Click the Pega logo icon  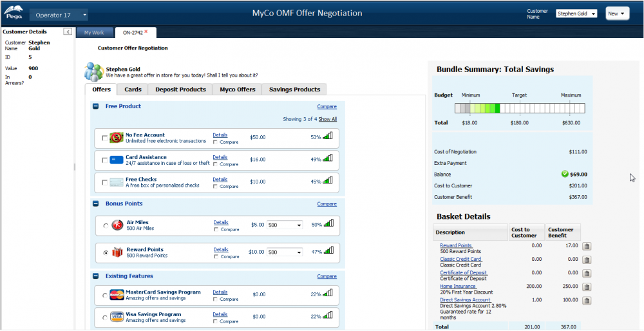12,13
